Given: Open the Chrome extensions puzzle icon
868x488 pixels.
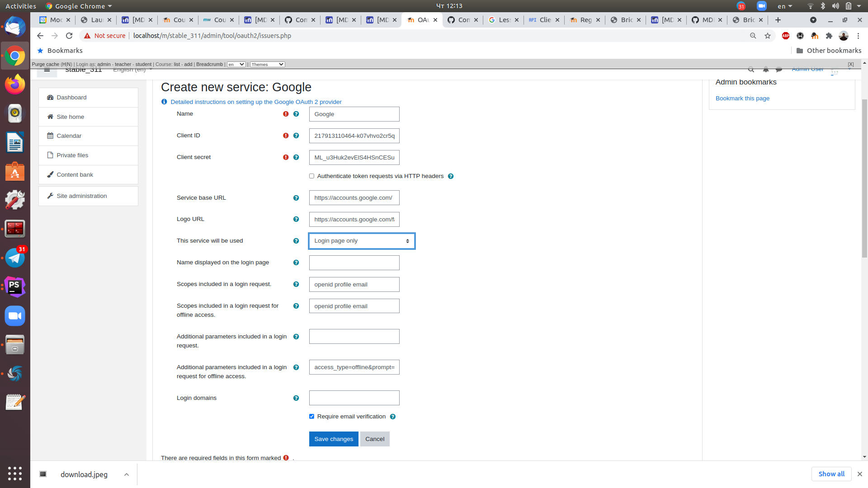Looking at the screenshot, I should 829,36.
